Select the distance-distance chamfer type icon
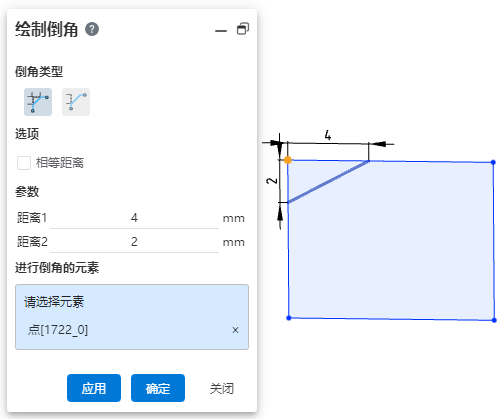 (x=38, y=102)
